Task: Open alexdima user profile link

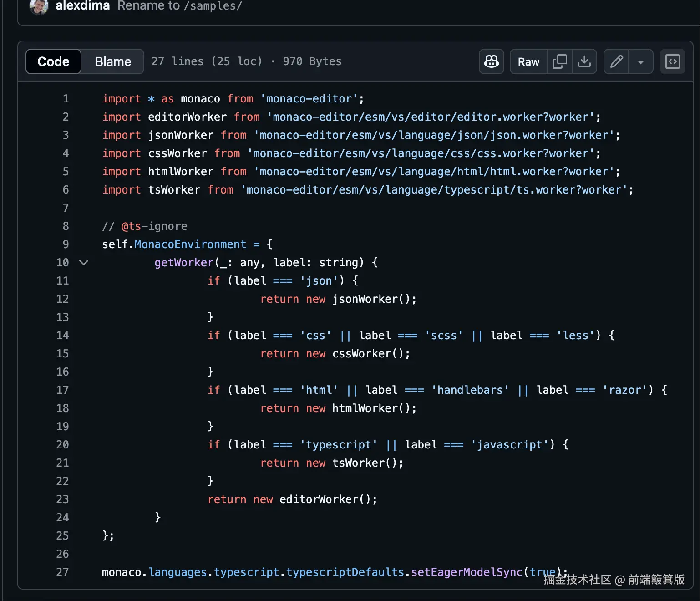Action: [x=83, y=6]
